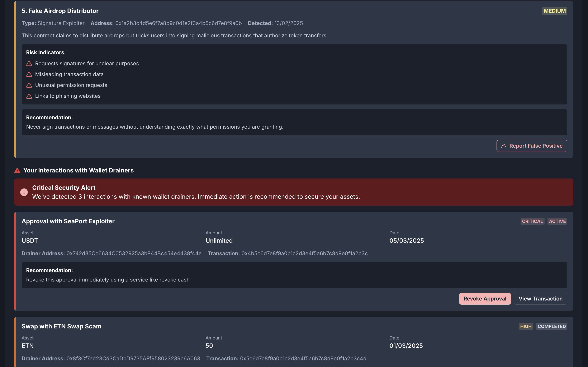
Task: Click warning icon beside Links to phishing websites
Action: pyautogui.click(x=29, y=96)
